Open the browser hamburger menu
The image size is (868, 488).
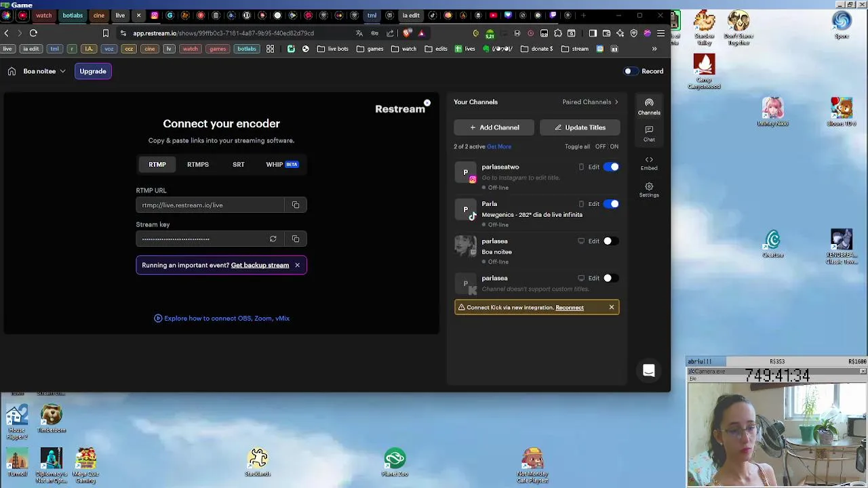(x=661, y=33)
